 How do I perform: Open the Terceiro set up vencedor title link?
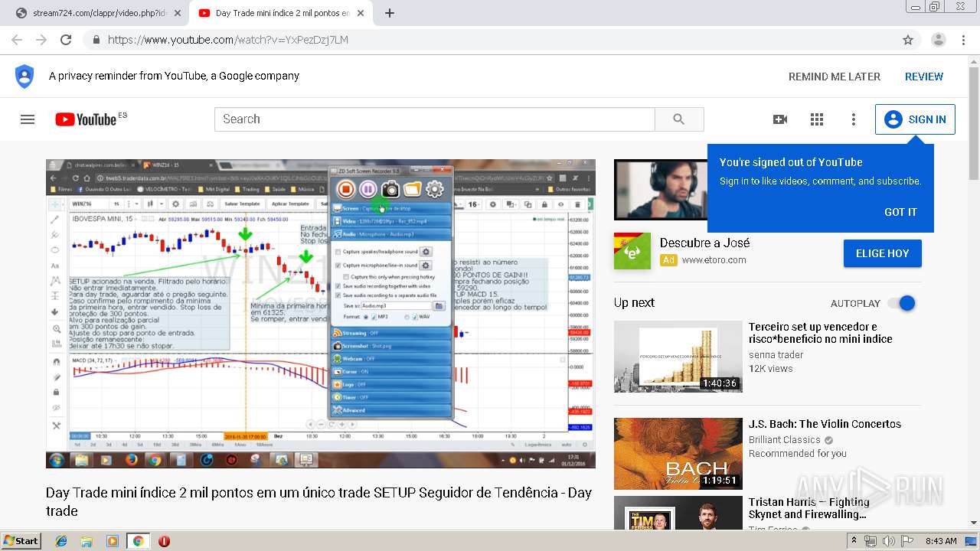click(821, 333)
